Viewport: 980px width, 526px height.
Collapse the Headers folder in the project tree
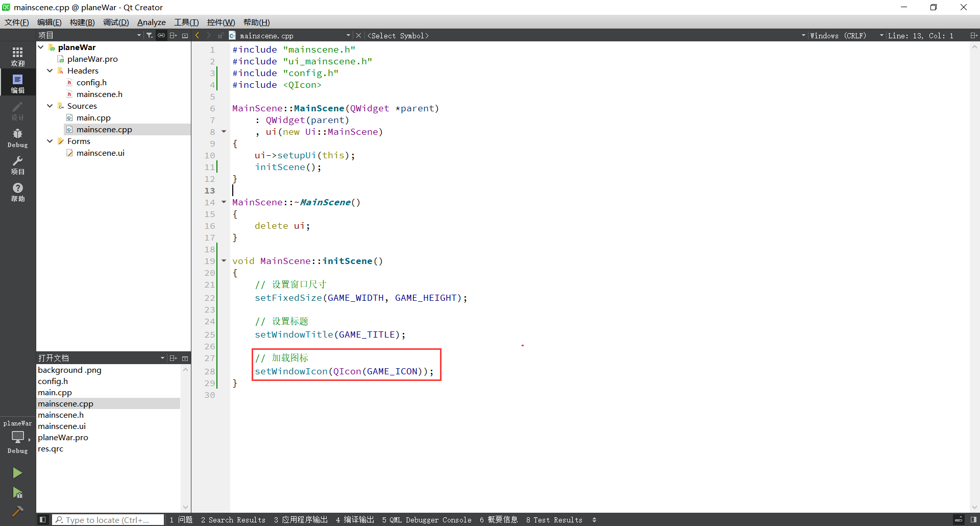coord(50,70)
